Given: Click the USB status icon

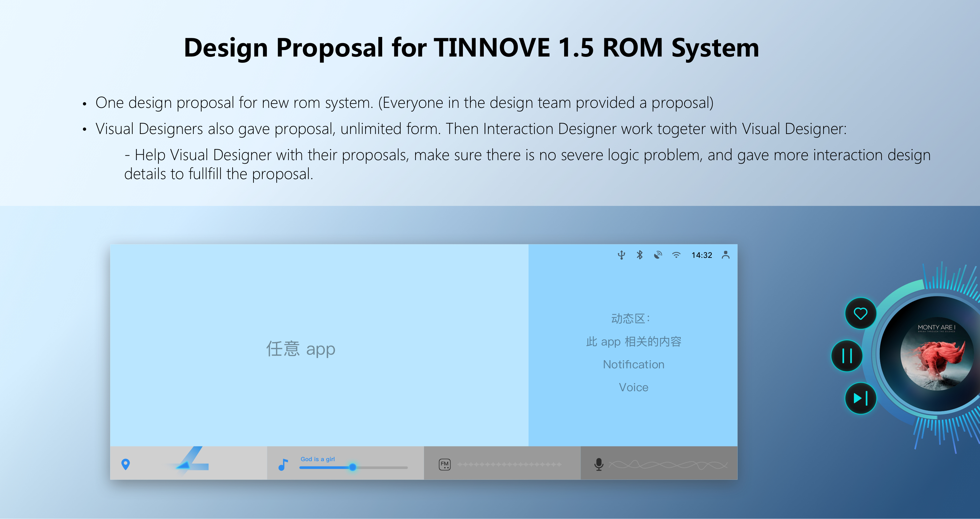Looking at the screenshot, I should click(621, 255).
